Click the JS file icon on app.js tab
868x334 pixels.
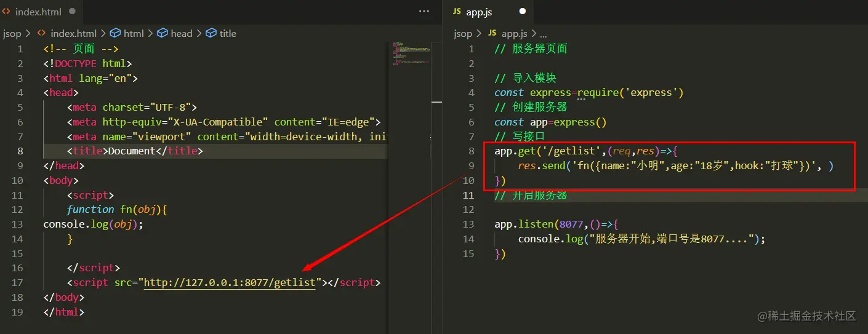click(x=457, y=12)
